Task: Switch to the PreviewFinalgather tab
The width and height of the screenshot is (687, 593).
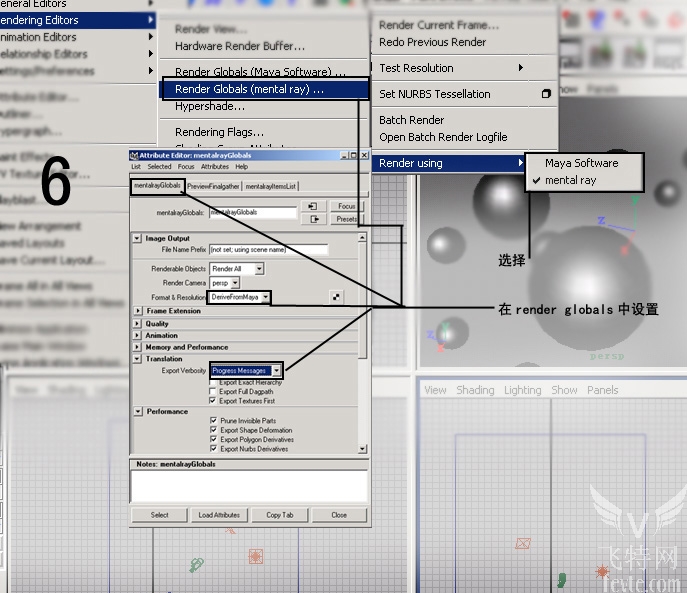Action: 213,186
